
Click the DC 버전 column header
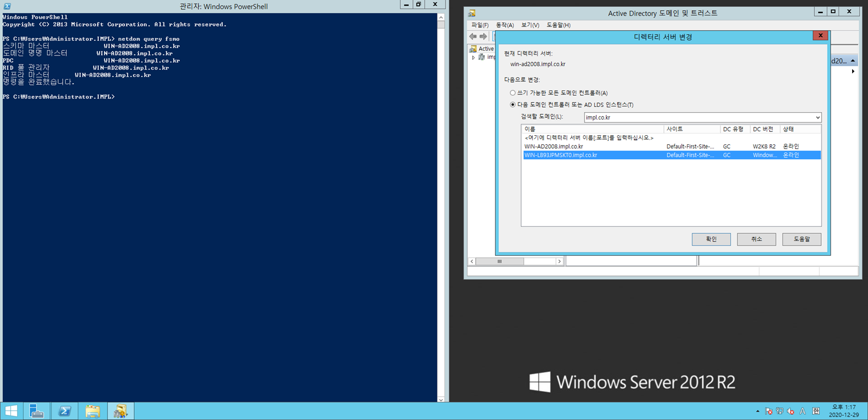click(x=765, y=130)
